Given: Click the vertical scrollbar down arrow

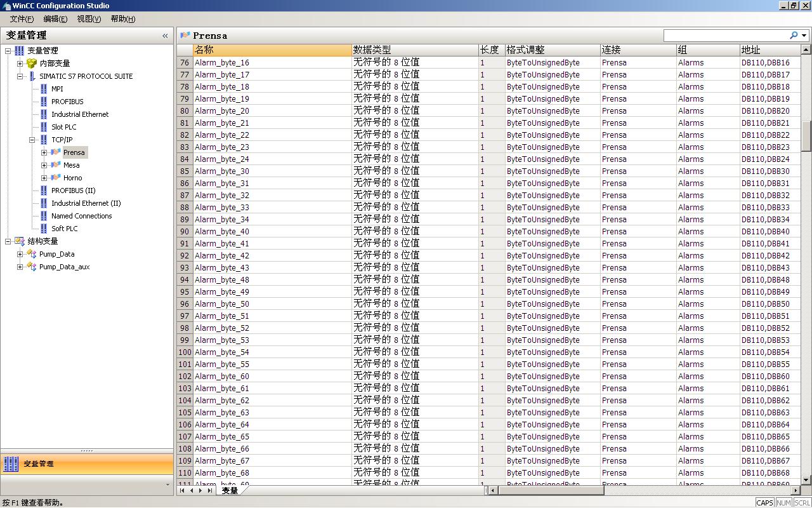Looking at the screenshot, I should pyautogui.click(x=806, y=481).
